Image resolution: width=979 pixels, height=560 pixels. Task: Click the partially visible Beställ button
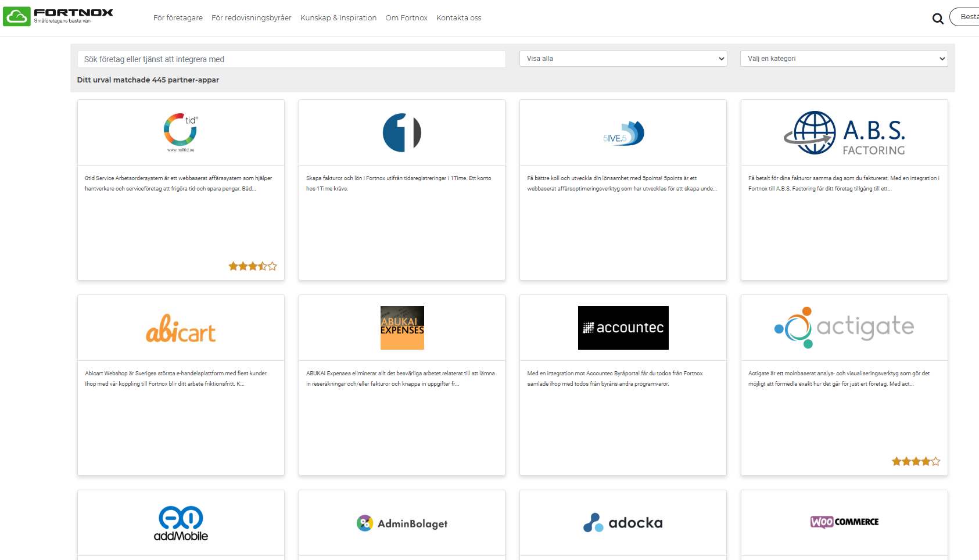965,17
